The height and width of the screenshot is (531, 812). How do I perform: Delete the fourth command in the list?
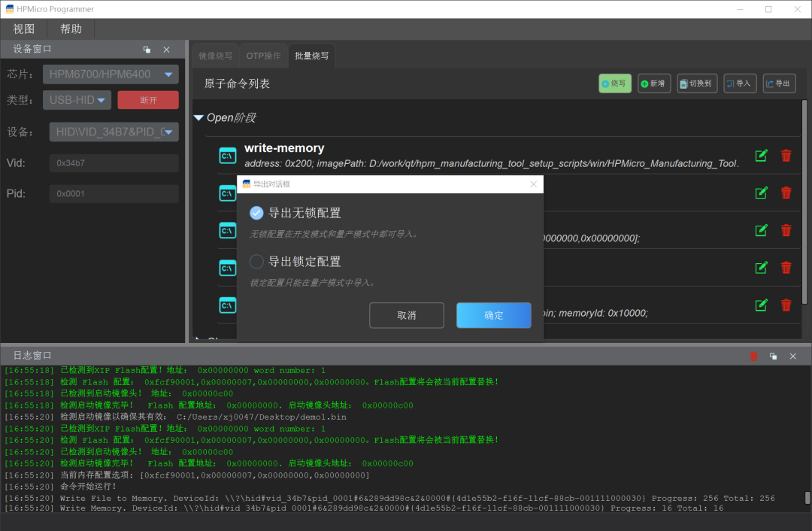point(786,267)
